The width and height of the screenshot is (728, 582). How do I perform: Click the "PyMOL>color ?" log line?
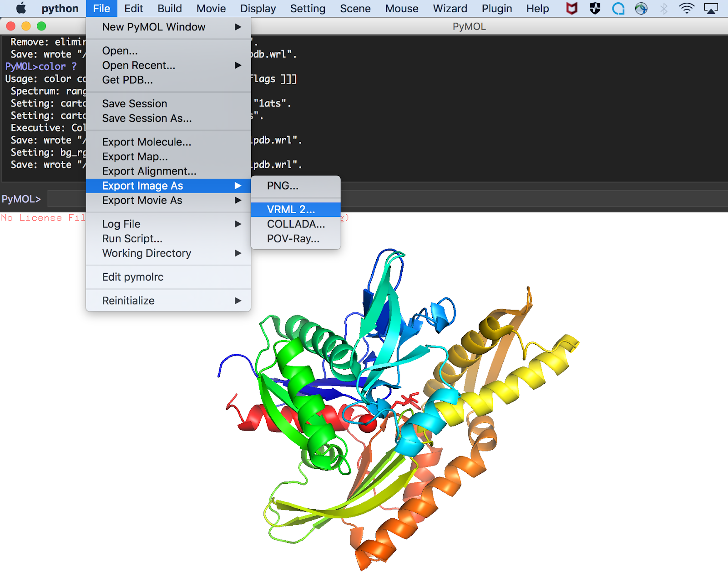(41, 66)
